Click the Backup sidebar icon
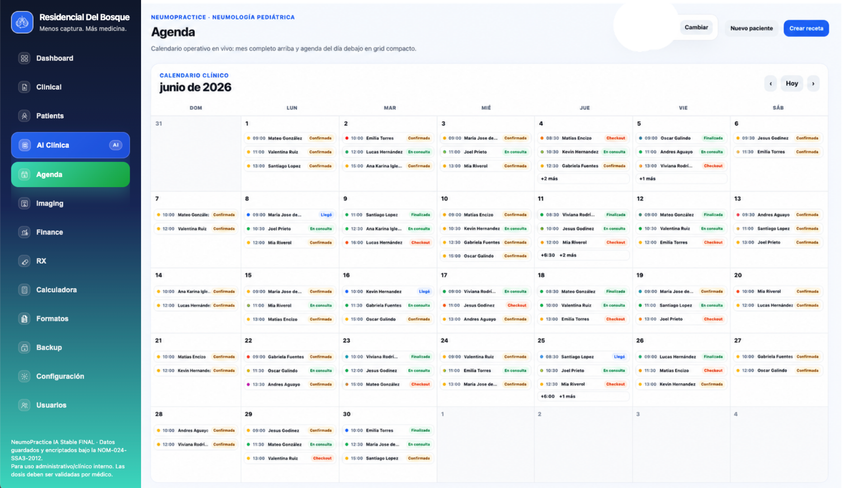Viewport: 868px width, 488px height. pyautogui.click(x=24, y=347)
